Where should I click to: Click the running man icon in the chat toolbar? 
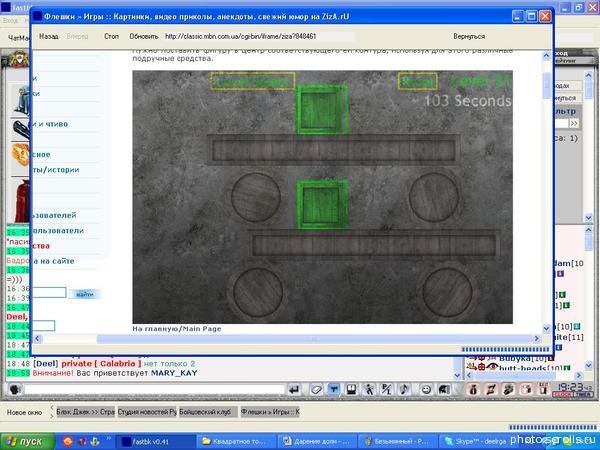point(369,390)
